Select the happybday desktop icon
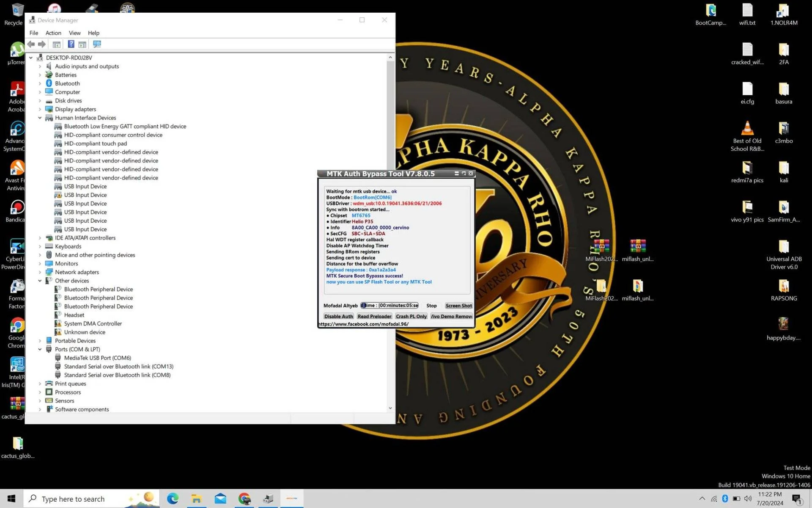This screenshot has height=508, width=812. 784,329
